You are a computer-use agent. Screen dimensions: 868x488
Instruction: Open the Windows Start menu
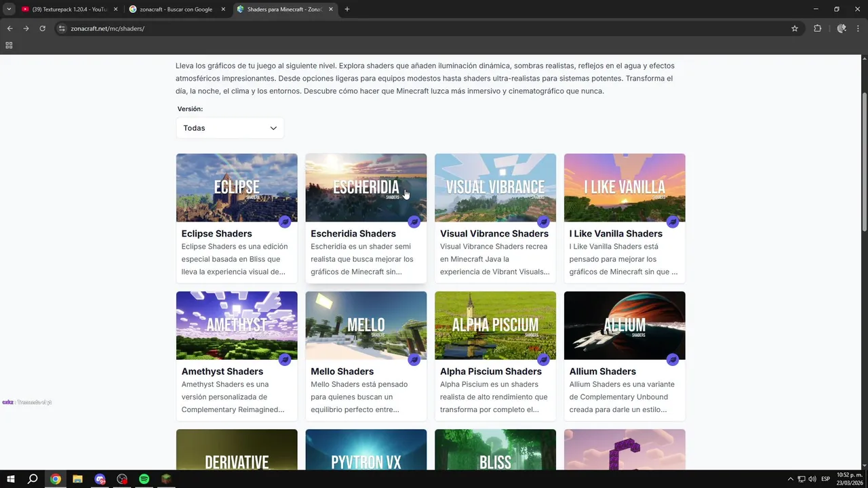11,479
